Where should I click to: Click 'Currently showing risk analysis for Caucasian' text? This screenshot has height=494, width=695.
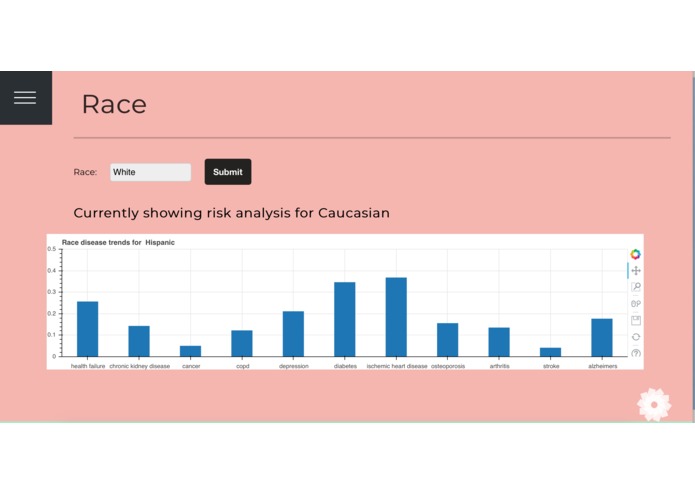coord(231,213)
